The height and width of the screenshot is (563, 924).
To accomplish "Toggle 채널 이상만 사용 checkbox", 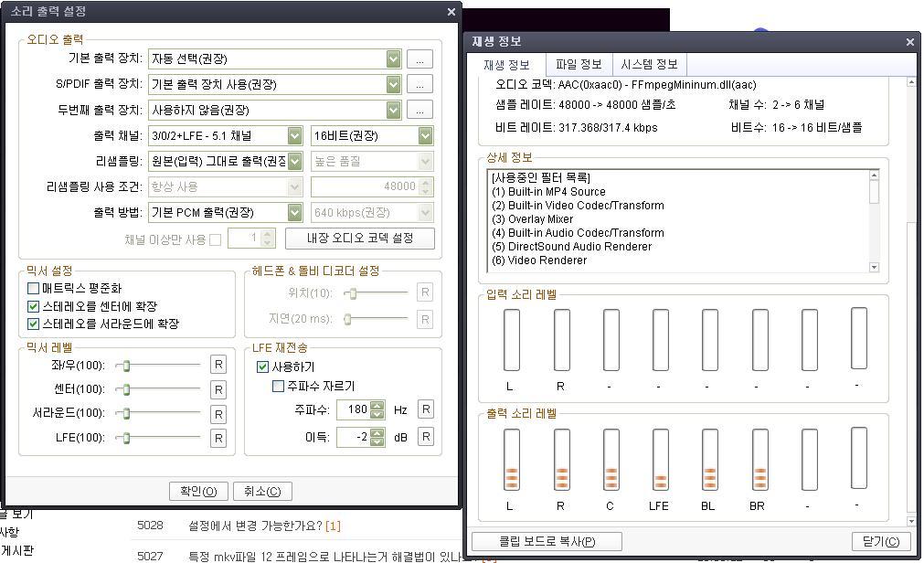I will (x=215, y=240).
